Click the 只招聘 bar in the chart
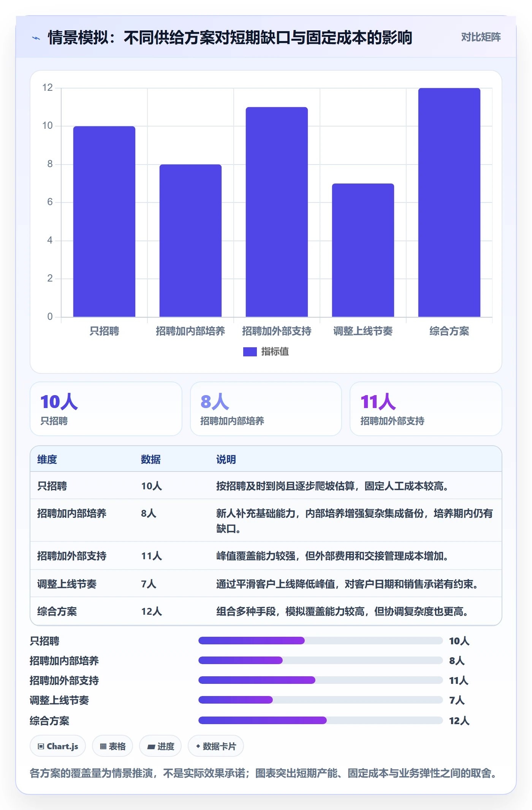 [x=104, y=221]
